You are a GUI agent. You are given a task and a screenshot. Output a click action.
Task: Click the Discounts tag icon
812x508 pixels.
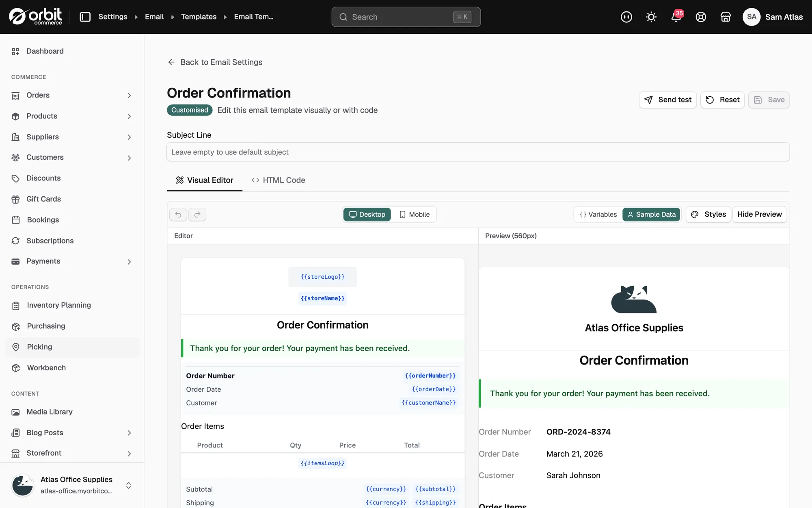(15, 178)
